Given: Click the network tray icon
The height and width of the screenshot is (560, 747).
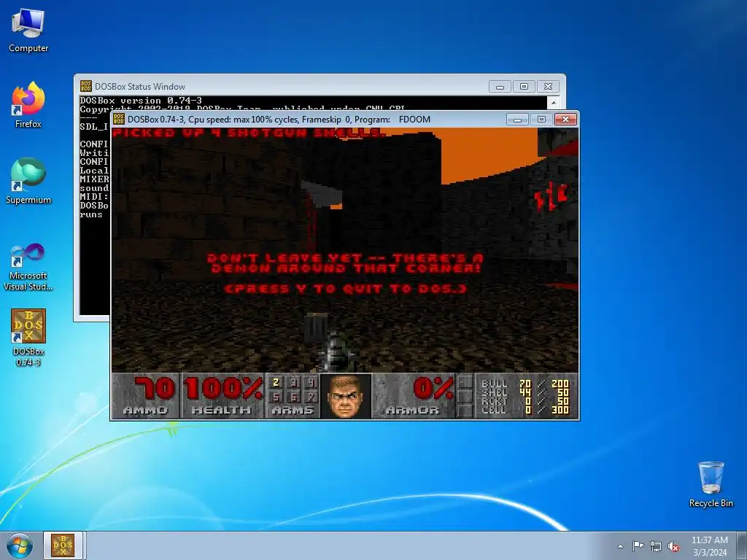Looking at the screenshot, I should [656, 546].
